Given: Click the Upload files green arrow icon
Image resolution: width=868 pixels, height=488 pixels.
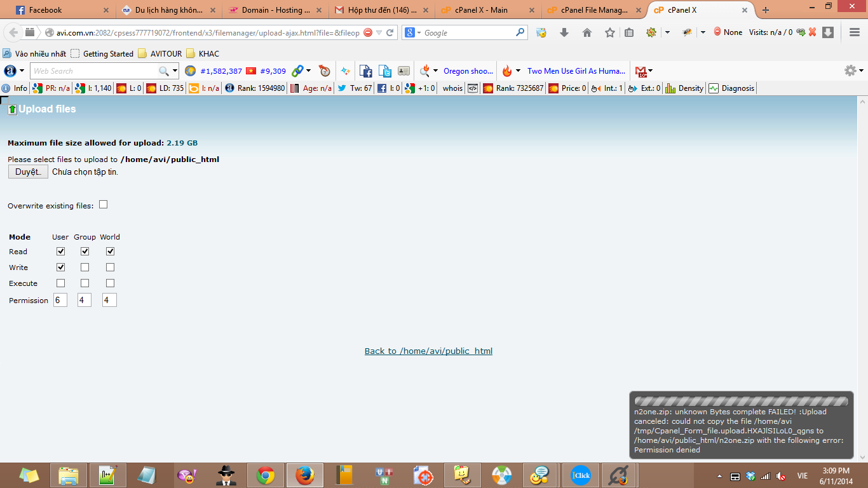Looking at the screenshot, I should point(12,109).
